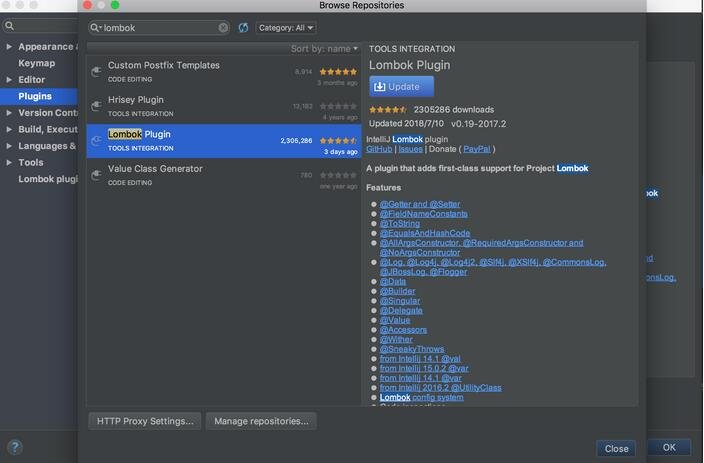Viewport: 704px width, 463px height.
Task: Open the Sort by: name dropdown
Action: coord(324,48)
